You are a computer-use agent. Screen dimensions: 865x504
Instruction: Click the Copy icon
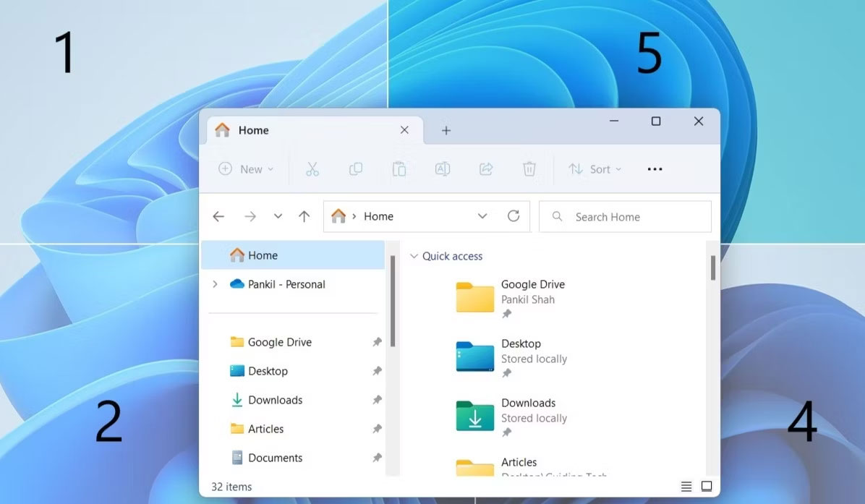[x=356, y=168]
